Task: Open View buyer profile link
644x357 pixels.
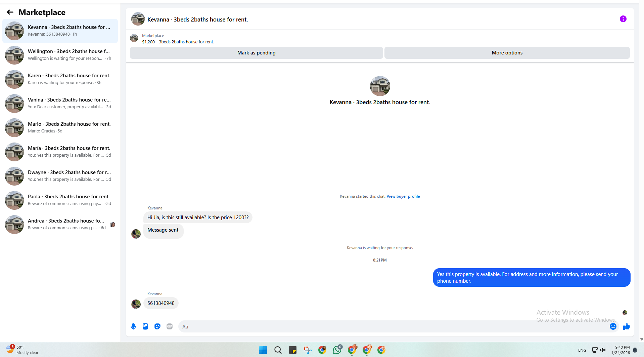Action: point(403,196)
